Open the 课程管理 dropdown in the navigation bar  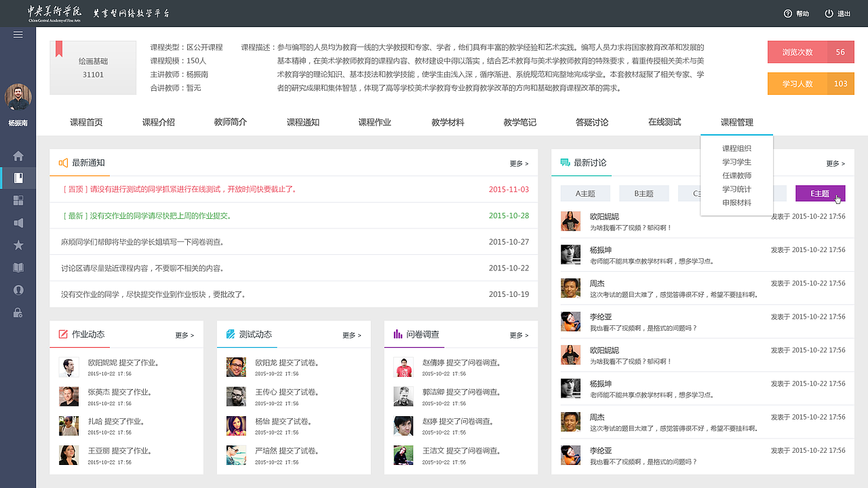(736, 122)
